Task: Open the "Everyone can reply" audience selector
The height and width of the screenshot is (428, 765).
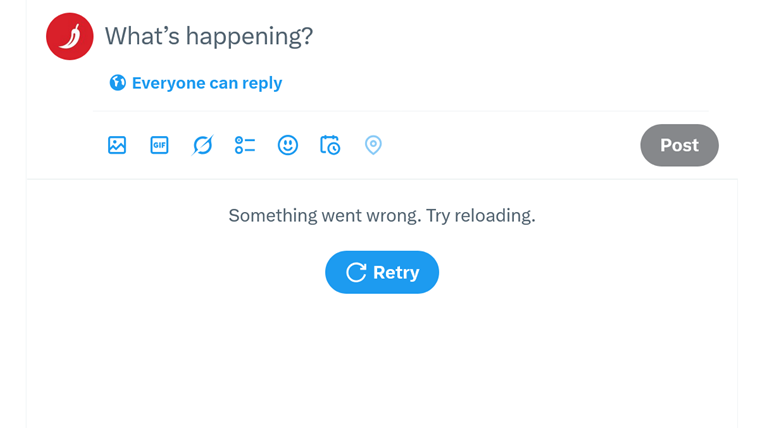Action: [x=206, y=83]
